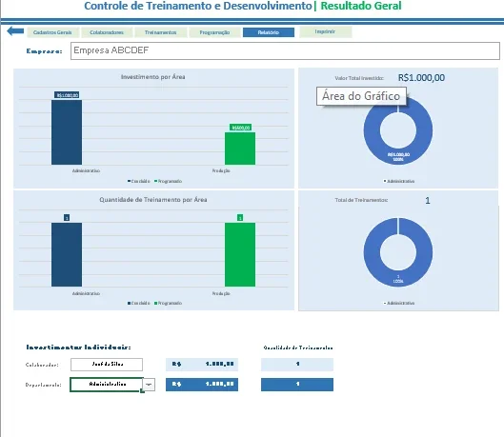Open the Programação tab
Screen dimensions: 504x437
[214, 32]
